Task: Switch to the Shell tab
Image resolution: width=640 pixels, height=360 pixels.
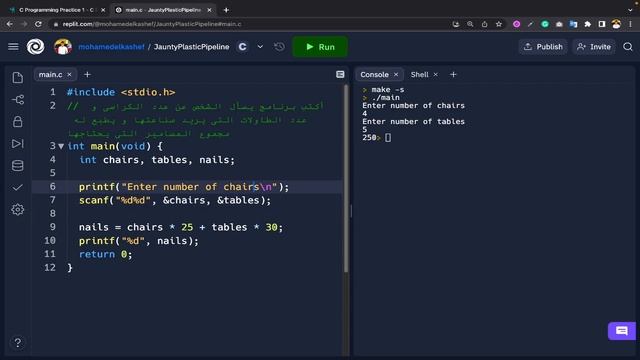Action: pos(420,75)
